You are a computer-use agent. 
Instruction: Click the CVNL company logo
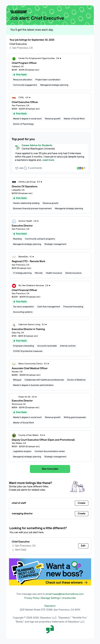click(14, 98)
